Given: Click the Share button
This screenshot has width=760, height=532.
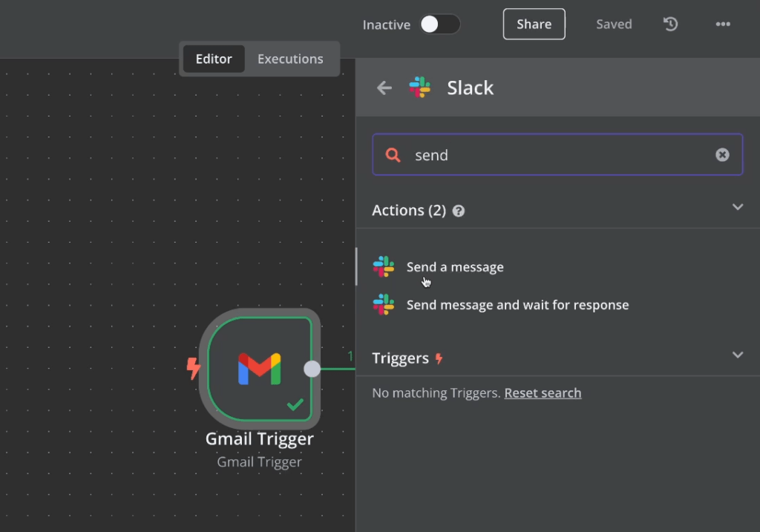Looking at the screenshot, I should tap(534, 24).
